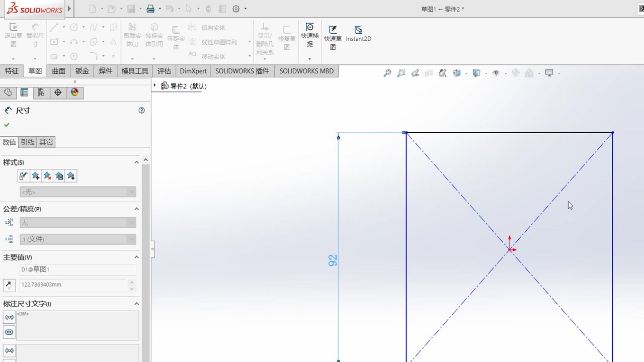
Task: Collapse the 公差/精度(P) section
Action: [x=136, y=209]
